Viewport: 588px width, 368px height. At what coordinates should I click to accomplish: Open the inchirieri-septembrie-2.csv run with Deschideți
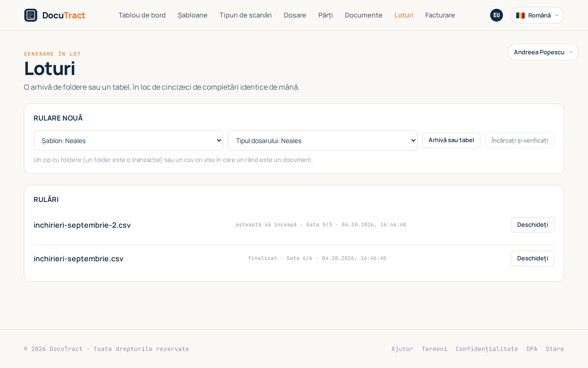[x=532, y=225]
